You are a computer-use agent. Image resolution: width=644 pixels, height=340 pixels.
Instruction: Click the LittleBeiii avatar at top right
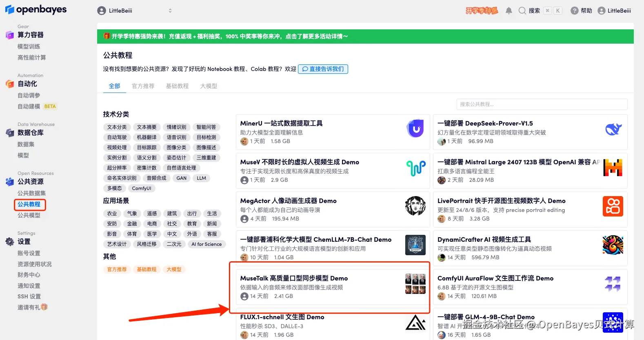[x=601, y=11]
